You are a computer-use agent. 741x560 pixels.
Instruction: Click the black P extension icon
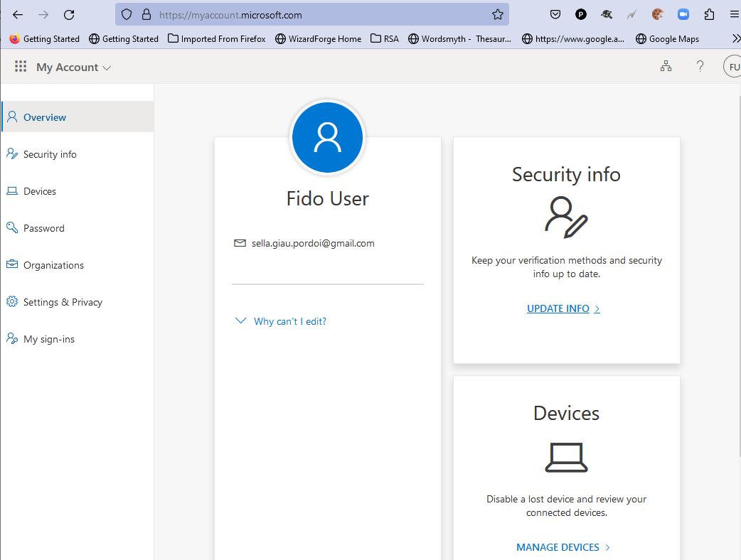[581, 15]
